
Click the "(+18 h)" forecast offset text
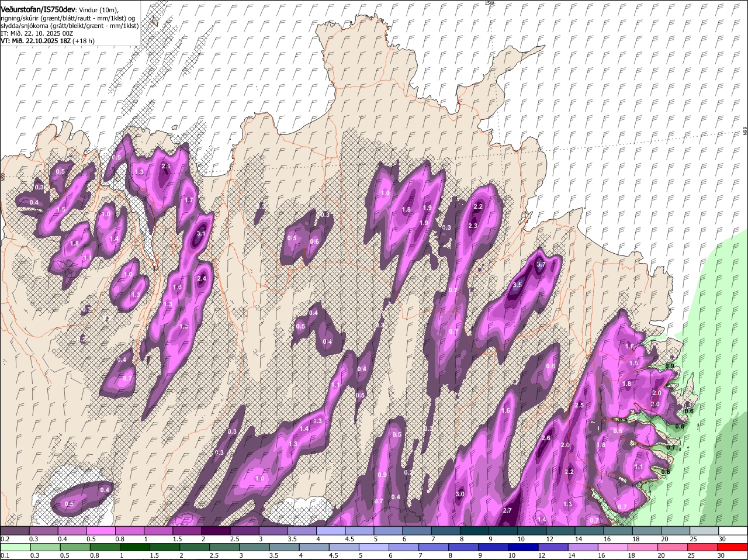click(84, 41)
